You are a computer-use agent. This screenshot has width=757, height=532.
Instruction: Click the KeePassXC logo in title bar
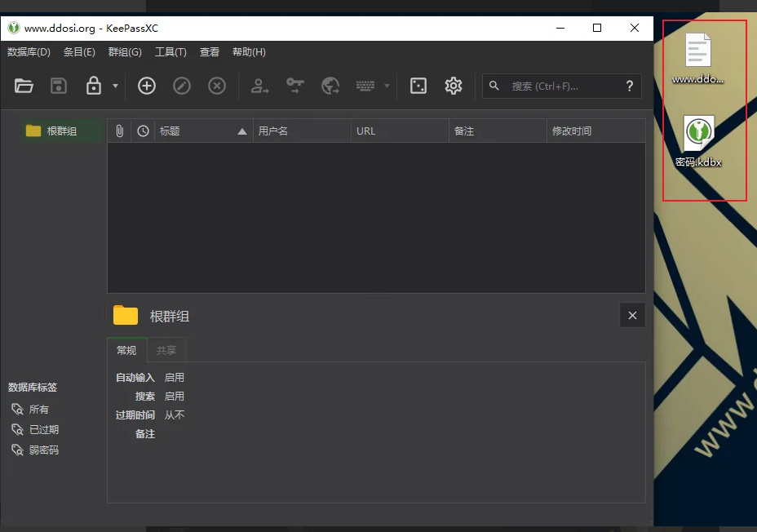[x=14, y=28]
